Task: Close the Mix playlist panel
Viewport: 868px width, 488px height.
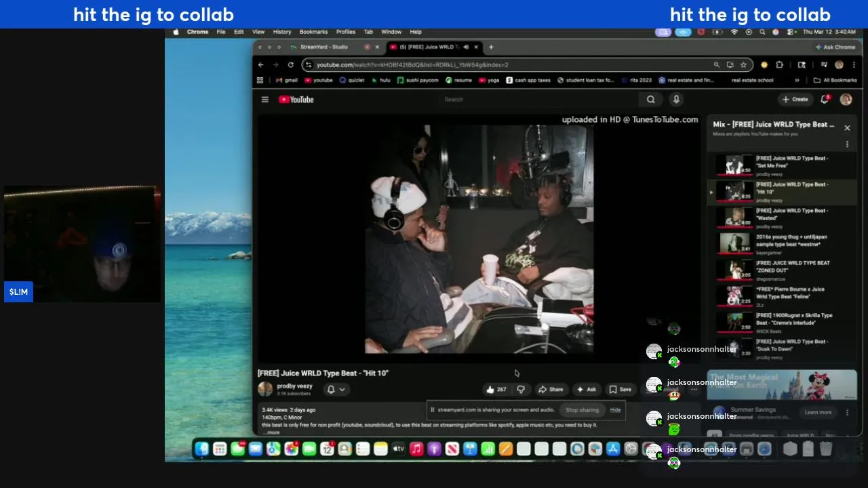Action: point(847,127)
